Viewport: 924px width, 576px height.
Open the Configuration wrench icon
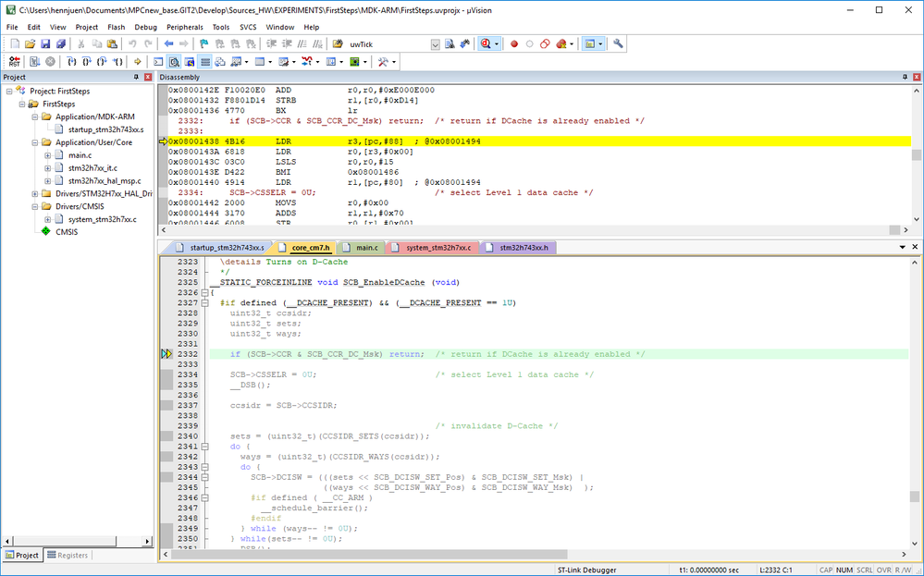(x=618, y=43)
